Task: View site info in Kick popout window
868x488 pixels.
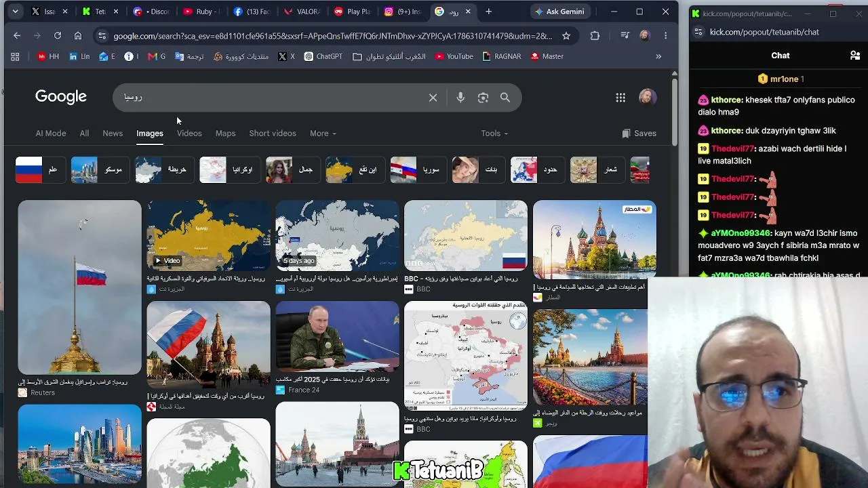Action: tap(697, 32)
